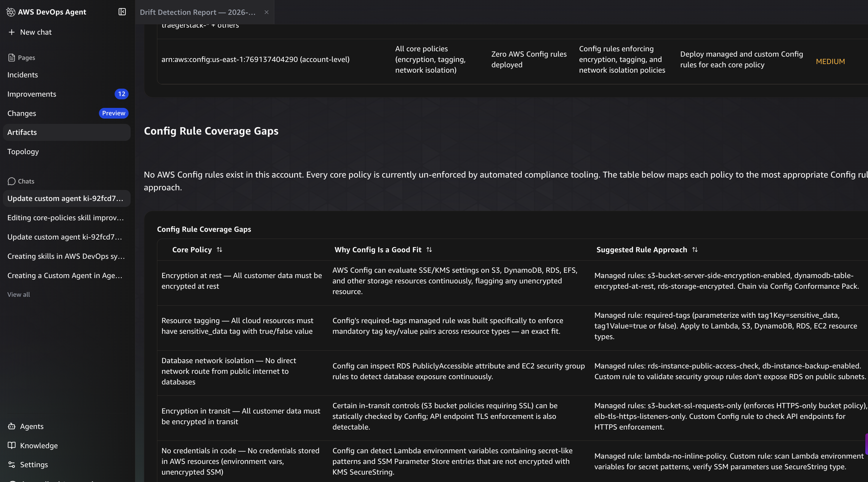Click 'Deploy managed and custom Config rules' cell

(741, 60)
